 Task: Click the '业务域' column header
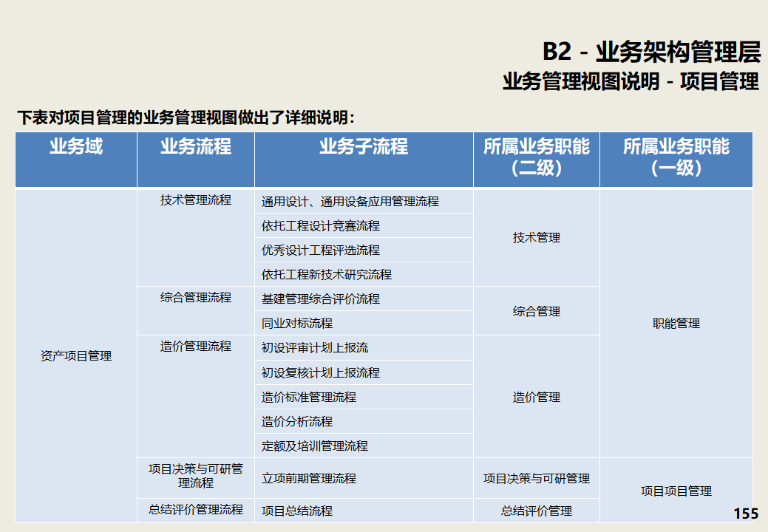76,160
